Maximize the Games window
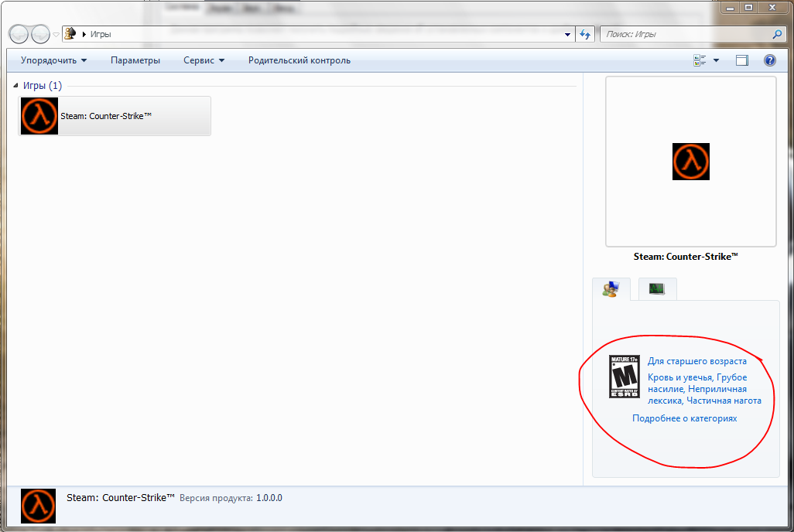Viewport: 794px width, 532px height. pyautogui.click(x=748, y=7)
